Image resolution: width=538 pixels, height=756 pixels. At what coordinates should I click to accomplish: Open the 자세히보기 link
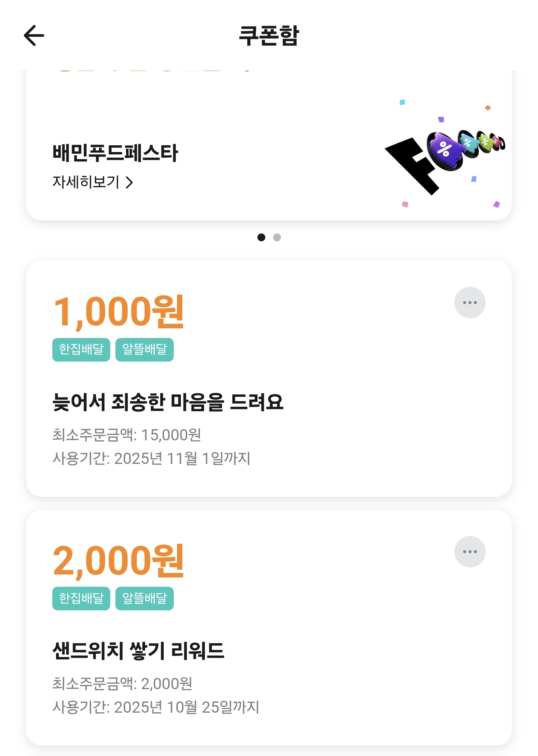[x=86, y=182]
